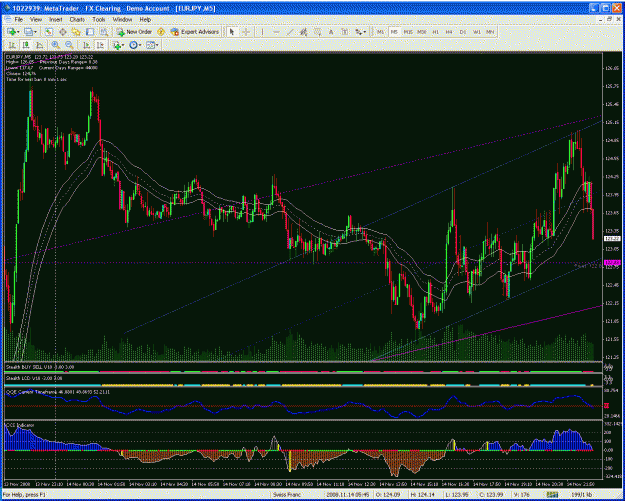This screenshot has height=501, width=625.
Task: Minimize the inner chart window
Action: click(600, 20)
